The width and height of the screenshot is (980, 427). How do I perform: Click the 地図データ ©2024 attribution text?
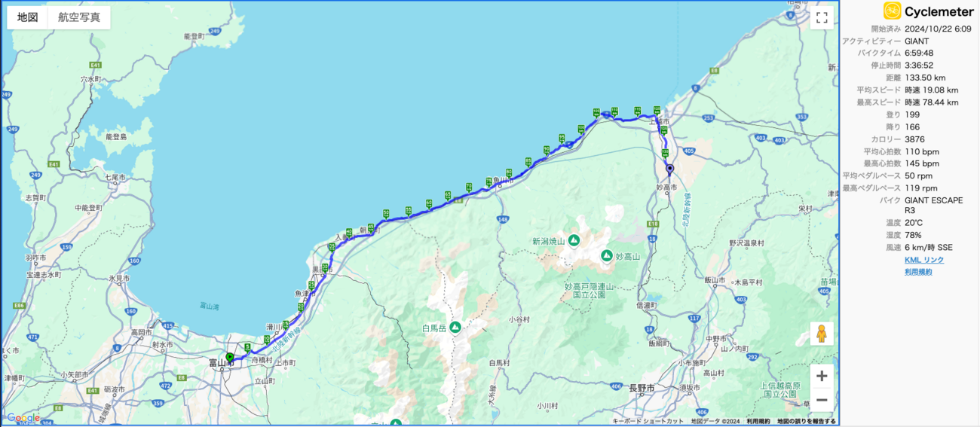tap(715, 421)
